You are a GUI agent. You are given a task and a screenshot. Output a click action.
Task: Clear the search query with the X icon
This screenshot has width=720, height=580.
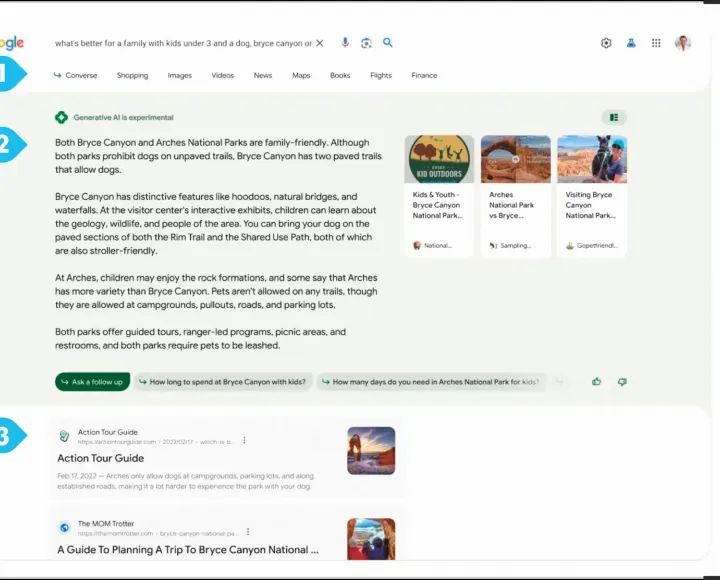point(320,43)
